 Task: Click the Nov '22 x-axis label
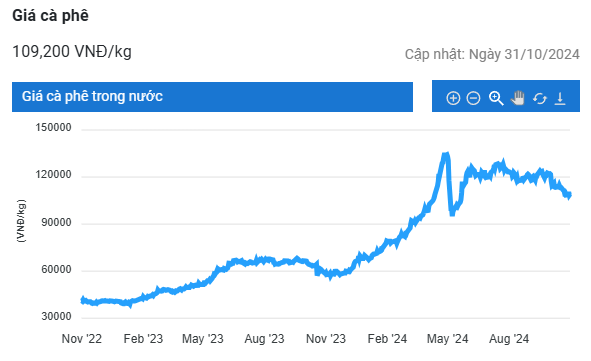[x=82, y=339]
